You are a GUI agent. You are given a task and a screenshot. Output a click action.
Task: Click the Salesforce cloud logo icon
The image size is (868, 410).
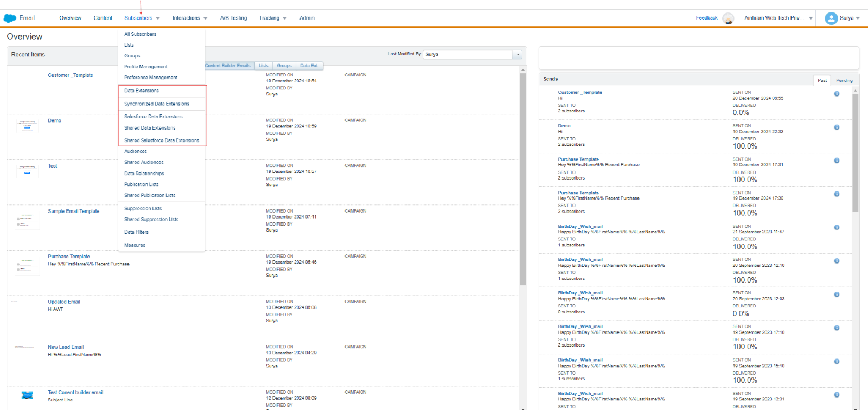coord(10,18)
